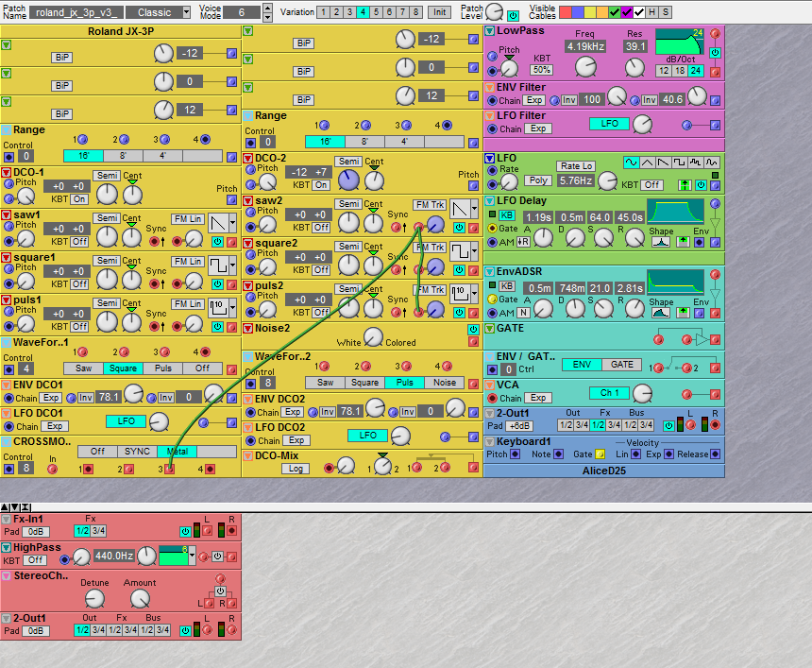Image resolution: width=812 pixels, height=668 pixels.
Task: Collapse the EnvADSR module triangle
Action: pos(489,271)
